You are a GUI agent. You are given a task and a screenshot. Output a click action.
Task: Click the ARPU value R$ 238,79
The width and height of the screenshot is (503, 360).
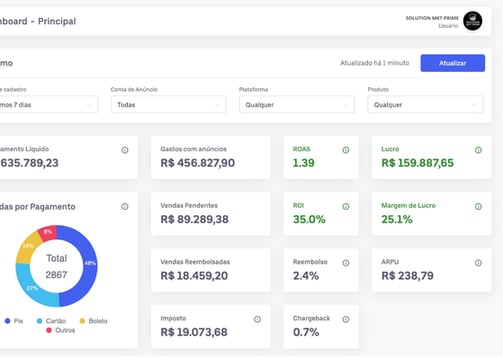[407, 276]
